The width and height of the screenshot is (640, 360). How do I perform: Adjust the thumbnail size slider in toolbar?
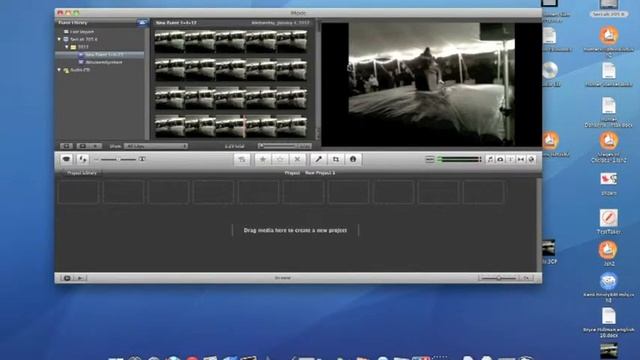pyautogui.click(x=118, y=159)
